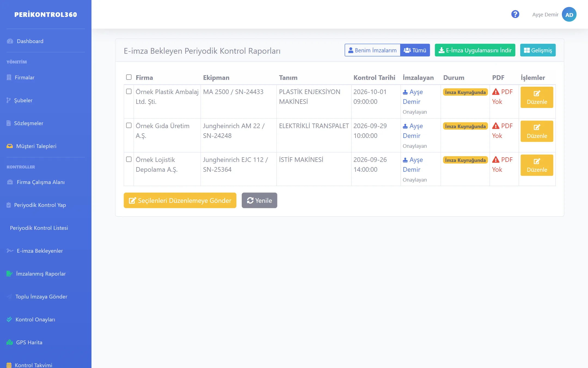Click the E-imza Bekleyenler signature icon
Viewport: 588px width, 368px height.
pos(10,251)
